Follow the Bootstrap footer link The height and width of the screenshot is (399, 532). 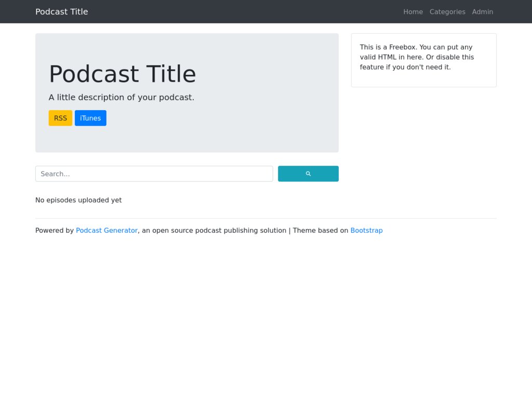366,230
